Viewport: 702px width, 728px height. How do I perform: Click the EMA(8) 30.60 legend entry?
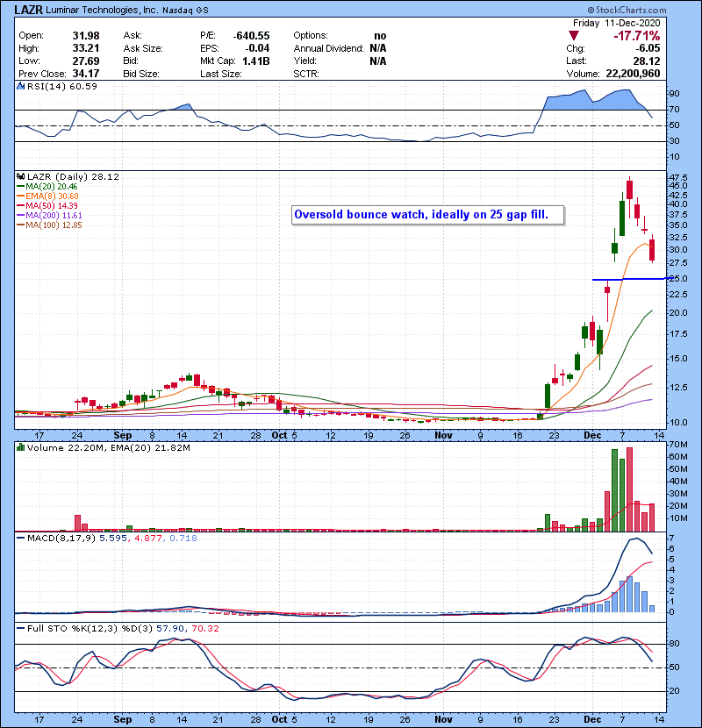48,196
